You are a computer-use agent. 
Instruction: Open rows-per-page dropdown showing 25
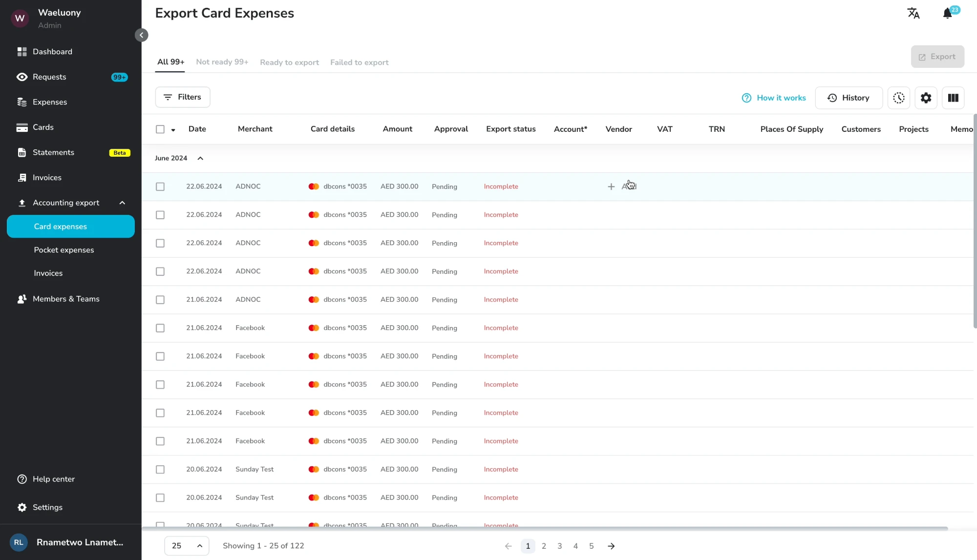(x=187, y=546)
